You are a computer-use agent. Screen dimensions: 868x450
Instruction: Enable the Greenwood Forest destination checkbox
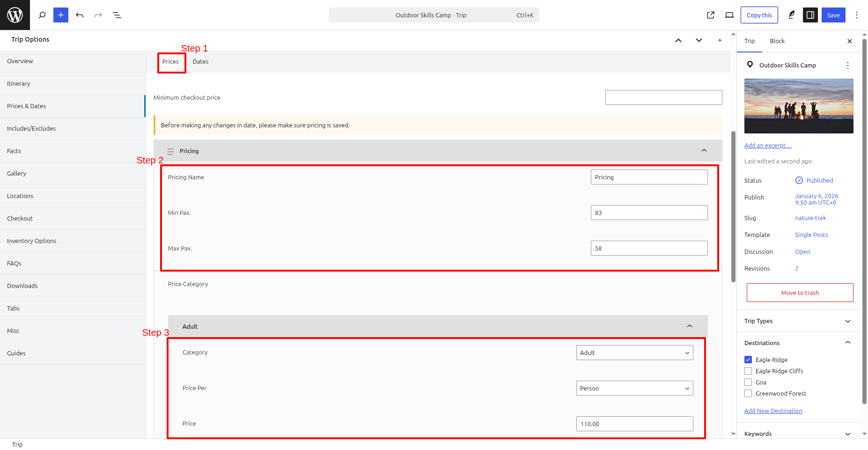pyautogui.click(x=748, y=393)
